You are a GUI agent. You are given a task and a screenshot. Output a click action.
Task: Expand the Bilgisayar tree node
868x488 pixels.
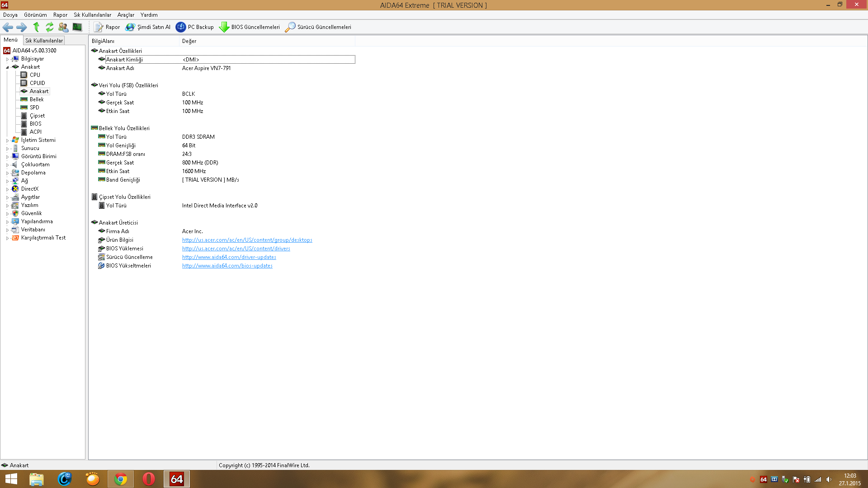[7, 59]
